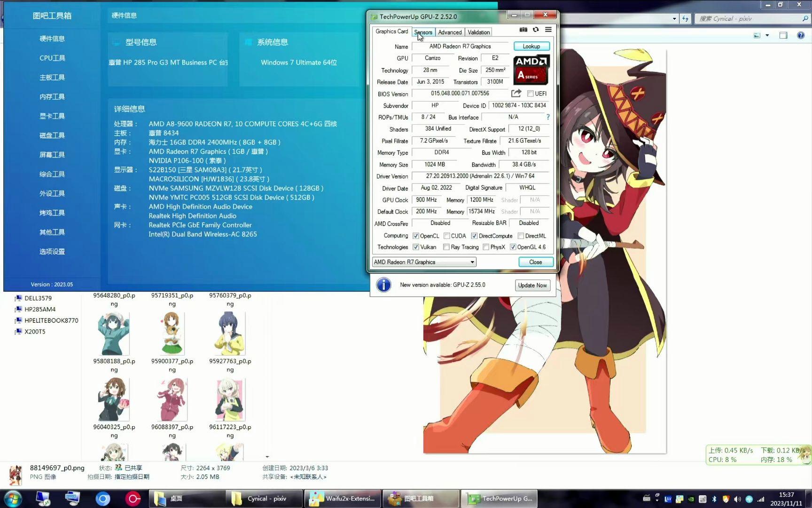Image resolution: width=812 pixels, height=508 pixels.
Task: Open the blue circle browser taskbar icon
Action: tap(102, 499)
